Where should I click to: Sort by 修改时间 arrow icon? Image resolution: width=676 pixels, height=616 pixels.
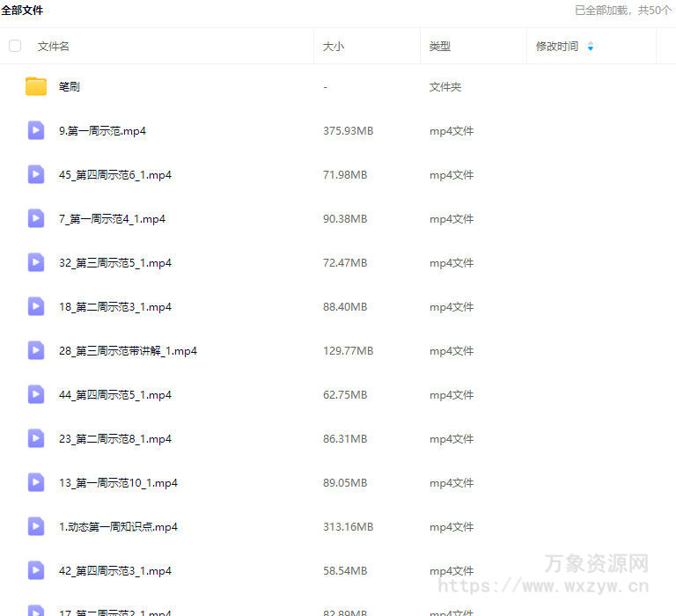pyautogui.click(x=591, y=46)
